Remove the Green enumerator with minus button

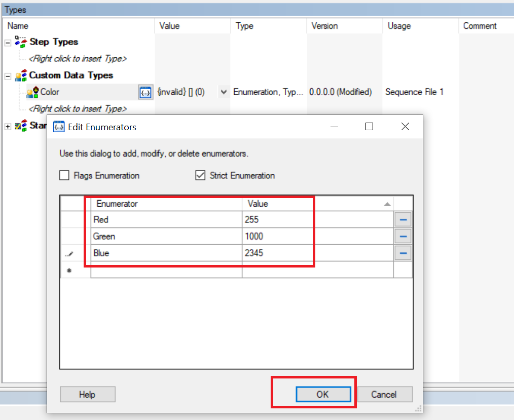point(403,237)
